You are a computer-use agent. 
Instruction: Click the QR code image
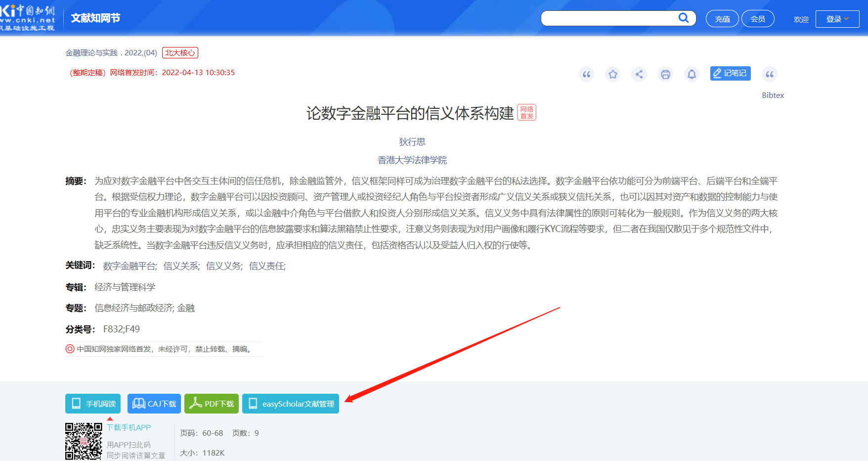[84, 441]
